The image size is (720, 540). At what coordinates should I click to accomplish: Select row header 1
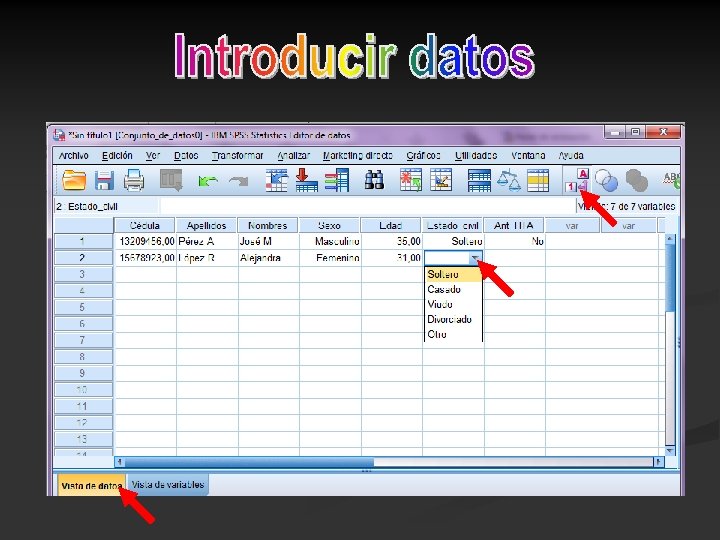(83, 241)
